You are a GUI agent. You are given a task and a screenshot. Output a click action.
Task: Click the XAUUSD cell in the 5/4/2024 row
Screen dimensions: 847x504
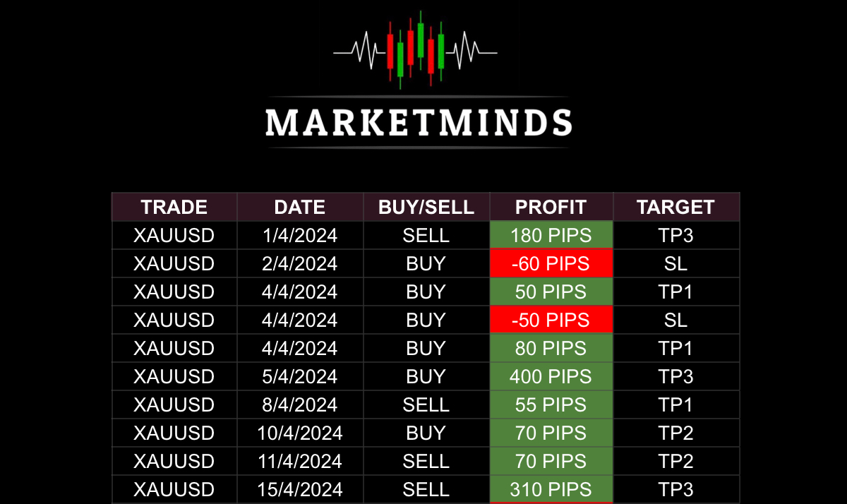[174, 376]
